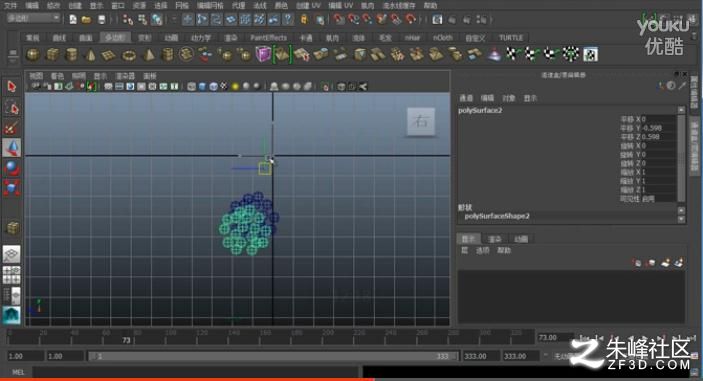Create a polygon sphere from shelf

pyautogui.click(x=33, y=55)
